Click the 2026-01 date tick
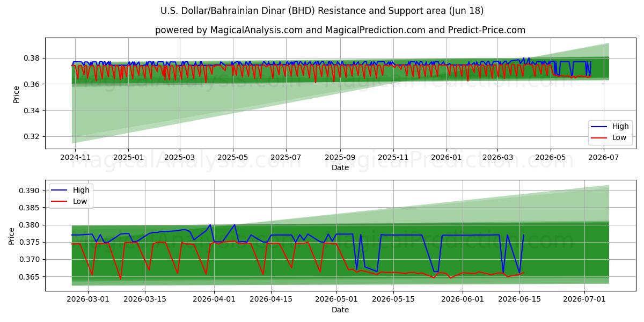Viewport: 644px width, 322px height. click(x=447, y=157)
